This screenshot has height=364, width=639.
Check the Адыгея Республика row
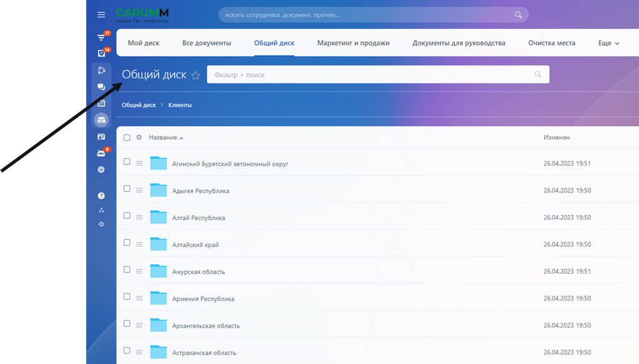click(127, 188)
